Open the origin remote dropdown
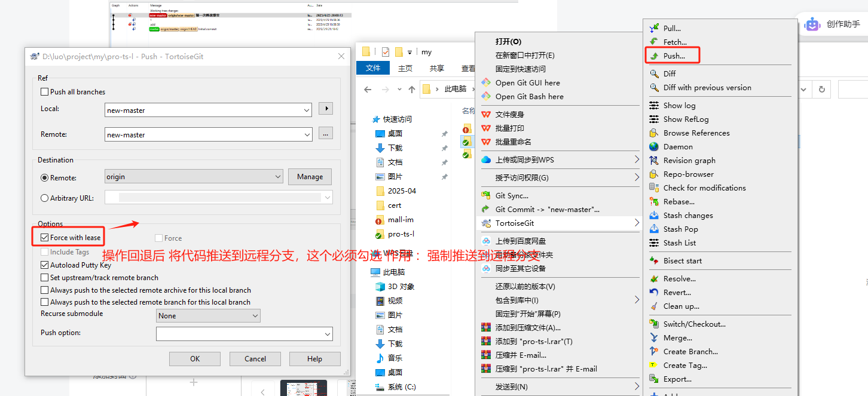Screen dimensions: 868x396 (x=277, y=177)
